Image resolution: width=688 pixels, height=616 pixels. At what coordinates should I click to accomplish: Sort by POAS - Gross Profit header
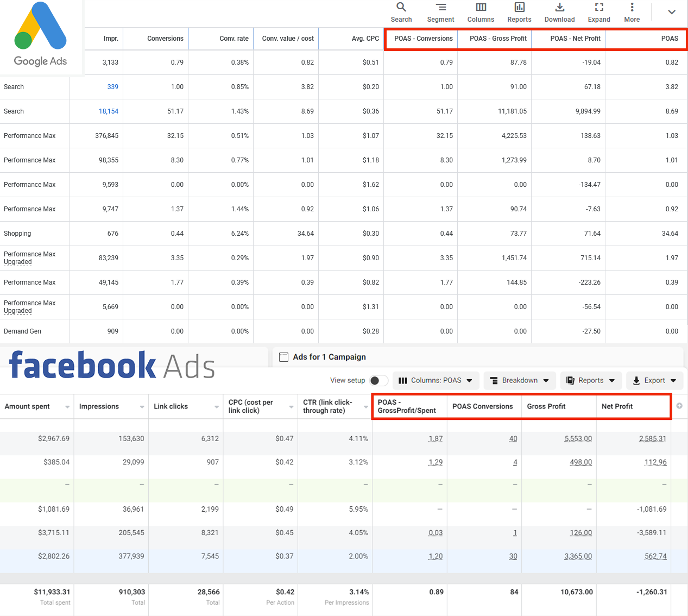(x=498, y=39)
